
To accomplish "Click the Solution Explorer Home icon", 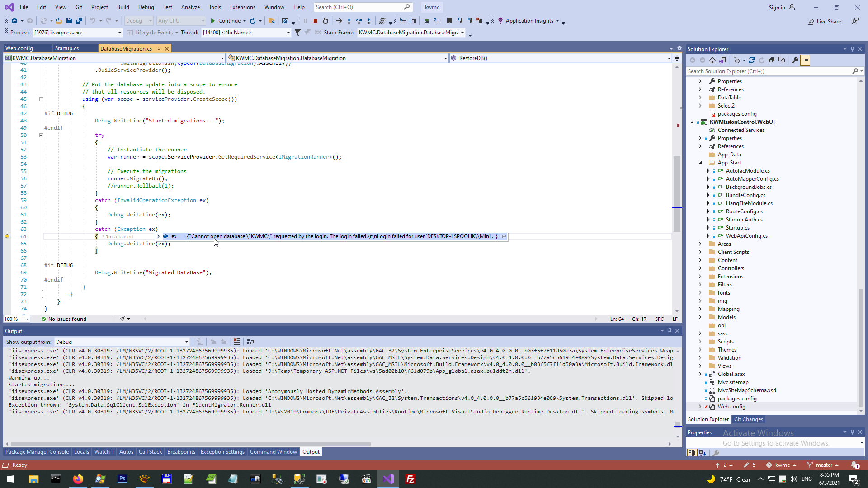I will pos(712,60).
